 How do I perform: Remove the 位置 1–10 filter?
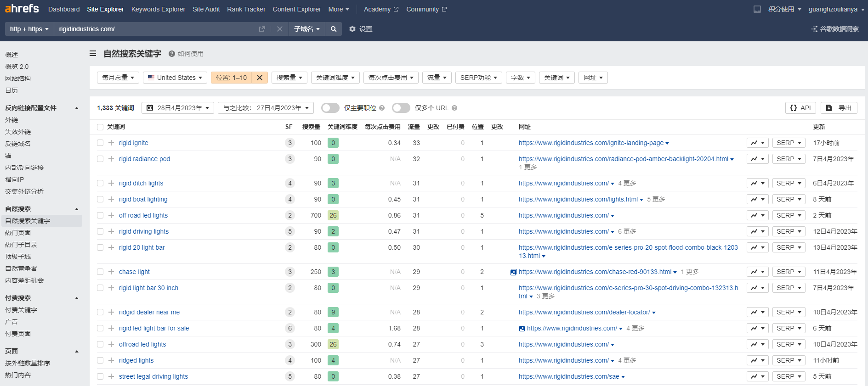click(x=260, y=78)
